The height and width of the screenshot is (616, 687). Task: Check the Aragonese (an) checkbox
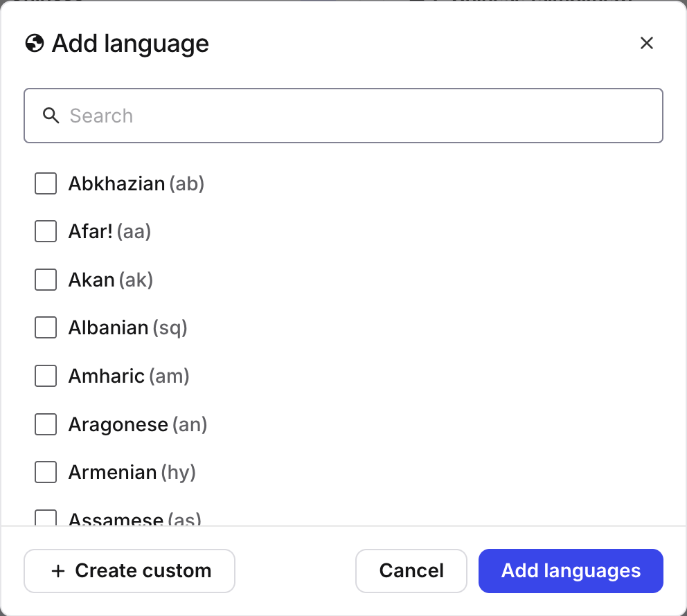click(x=45, y=424)
